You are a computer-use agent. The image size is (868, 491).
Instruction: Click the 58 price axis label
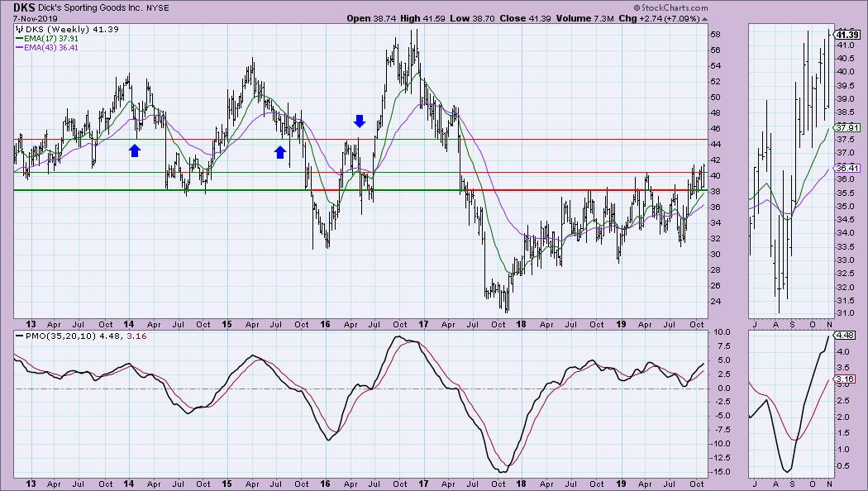click(715, 35)
